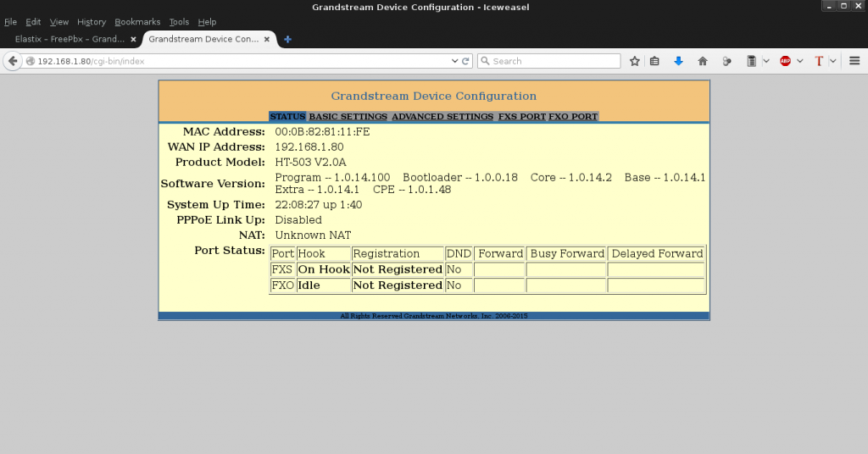
Task: Open the ADVANCED SETTINGS page
Action: tap(442, 117)
